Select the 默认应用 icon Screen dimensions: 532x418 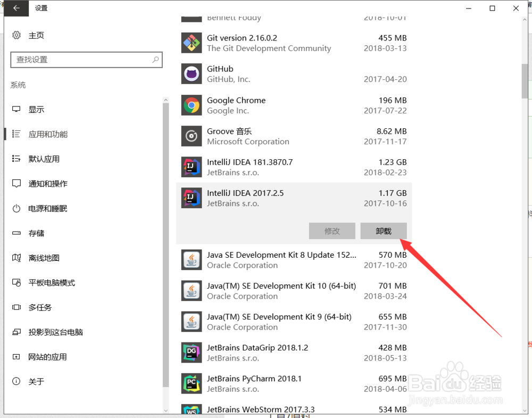tap(16, 159)
